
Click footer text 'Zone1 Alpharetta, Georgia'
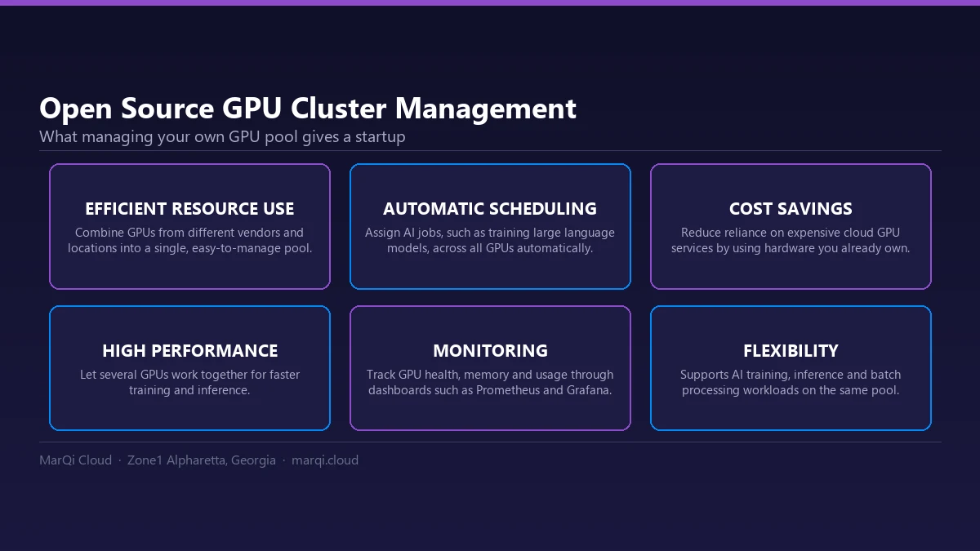[x=202, y=460]
